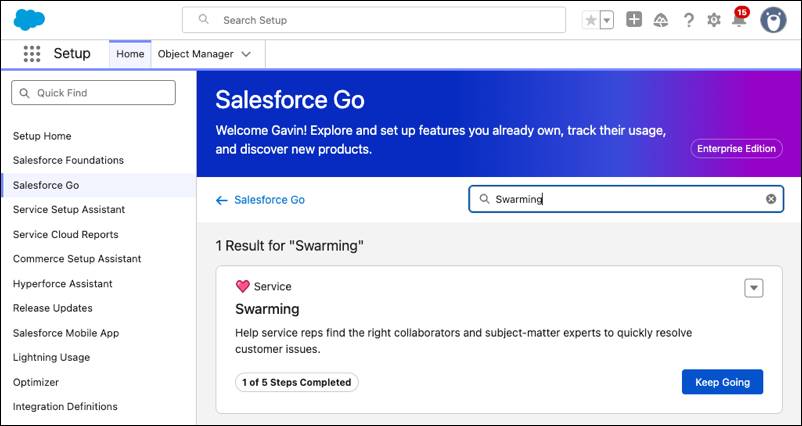This screenshot has width=802, height=426.
Task: Open Optimizer in the sidebar
Action: pos(36,382)
